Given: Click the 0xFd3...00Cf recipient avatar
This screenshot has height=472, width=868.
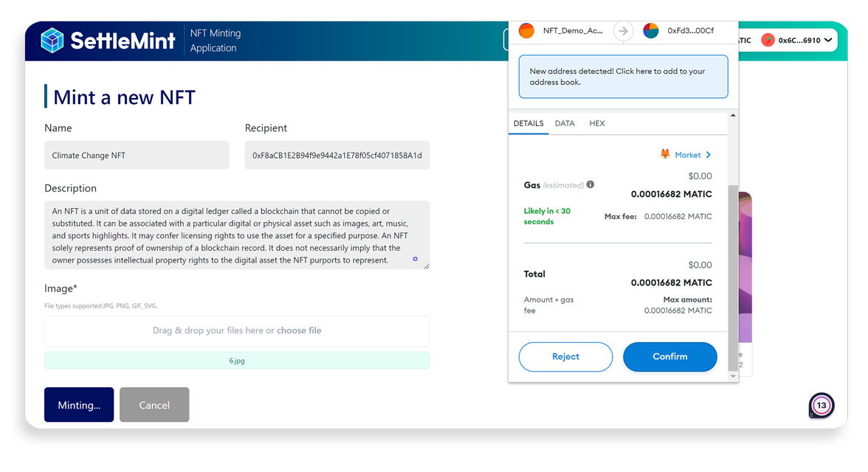Looking at the screenshot, I should pos(650,31).
